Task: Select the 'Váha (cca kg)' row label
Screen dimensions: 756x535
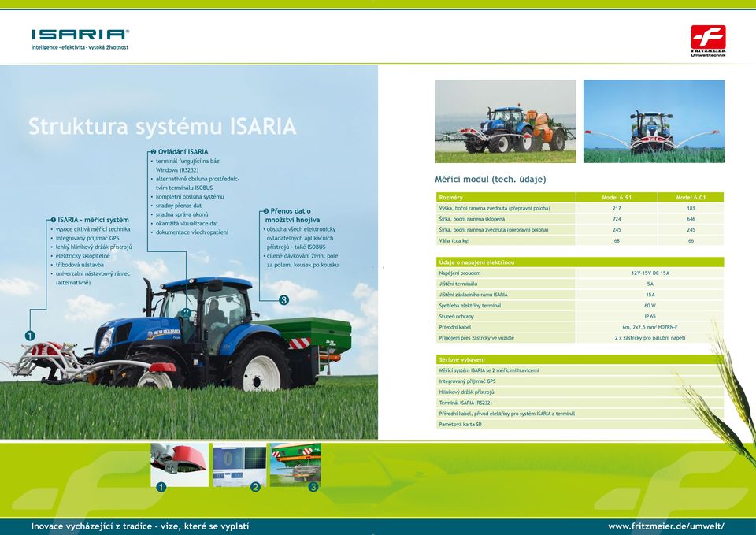Action: (x=454, y=241)
